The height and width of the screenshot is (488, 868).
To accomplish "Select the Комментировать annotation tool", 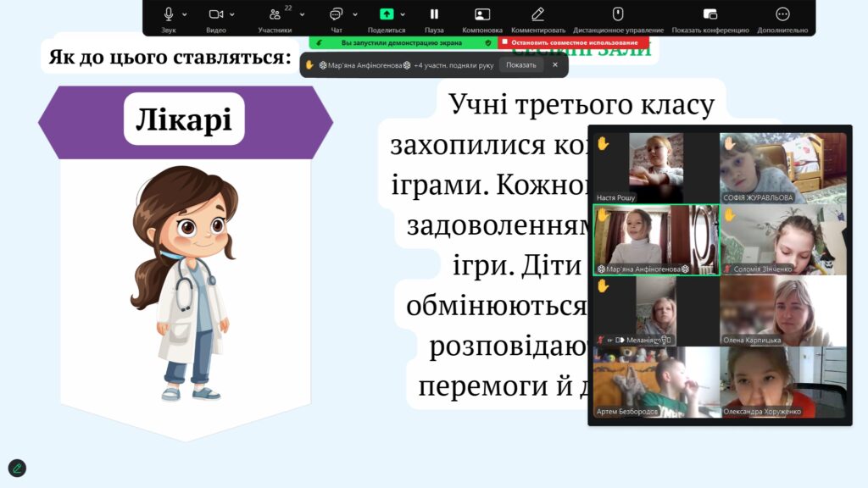I will [537, 14].
